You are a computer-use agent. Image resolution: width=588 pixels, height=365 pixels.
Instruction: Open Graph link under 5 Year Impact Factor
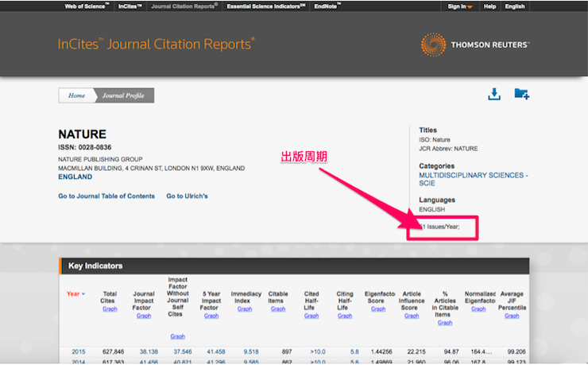tap(211, 316)
